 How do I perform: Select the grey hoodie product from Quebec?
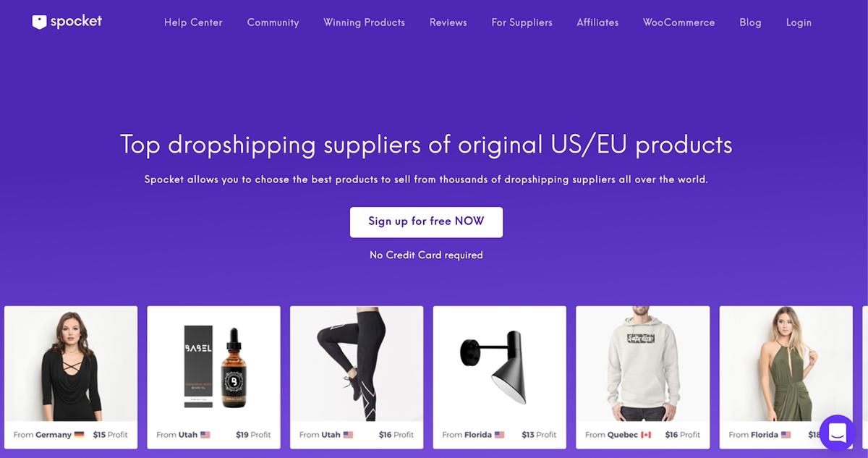click(x=642, y=363)
